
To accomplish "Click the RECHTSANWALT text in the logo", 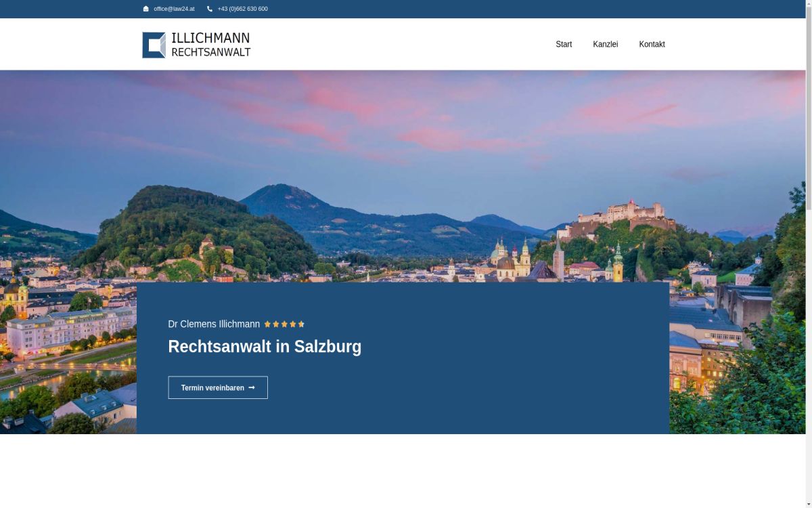I will [x=211, y=52].
